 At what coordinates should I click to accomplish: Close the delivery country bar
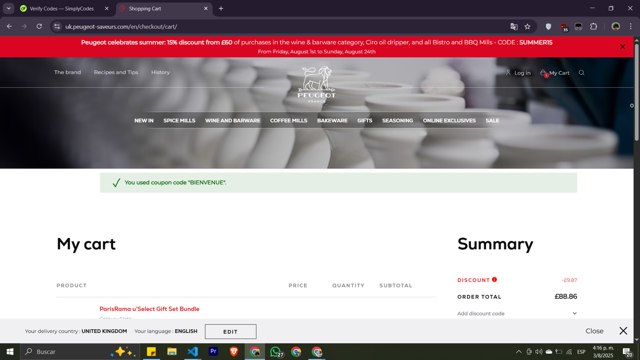coord(623,331)
